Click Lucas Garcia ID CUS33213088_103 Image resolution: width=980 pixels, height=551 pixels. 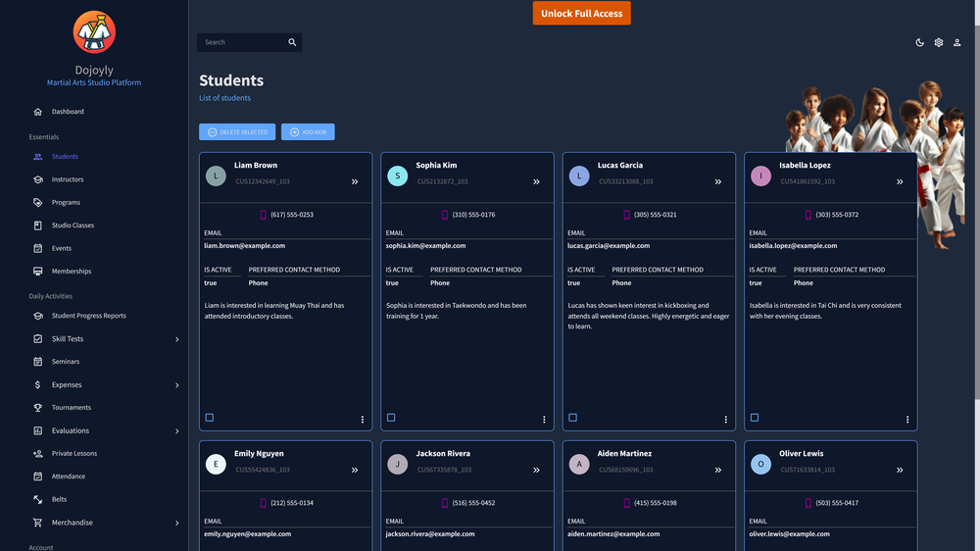point(625,181)
